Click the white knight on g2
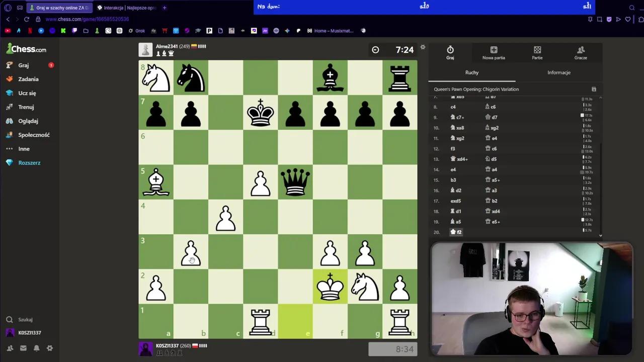The image size is (644, 362). (x=365, y=287)
